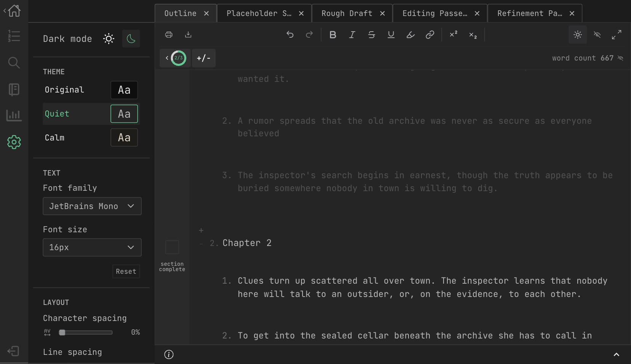The height and width of the screenshot is (364, 631).
Task: Click the Chapter 2 heading text
Action: click(247, 243)
